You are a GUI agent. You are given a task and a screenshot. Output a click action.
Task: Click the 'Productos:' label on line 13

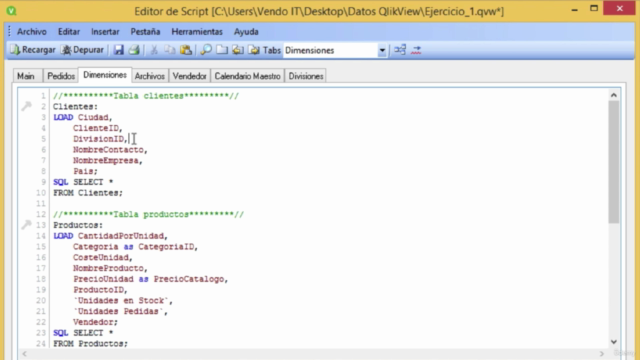coord(78,225)
